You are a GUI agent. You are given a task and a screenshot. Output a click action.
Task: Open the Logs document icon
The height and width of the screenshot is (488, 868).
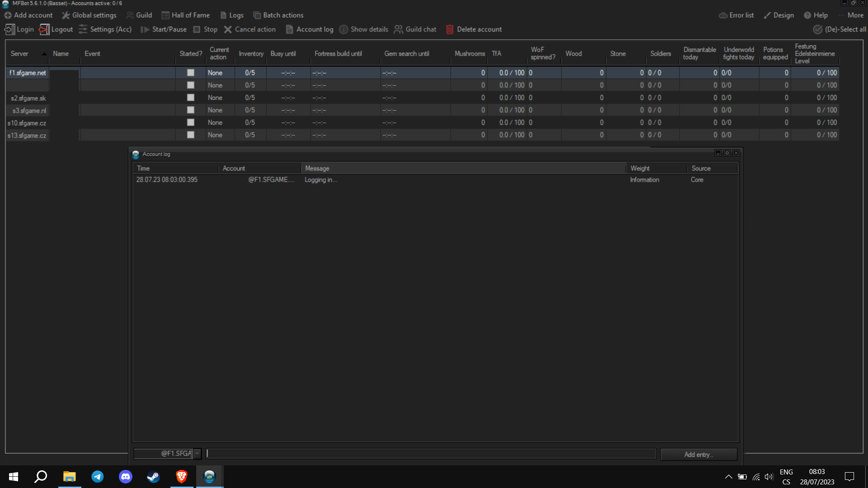223,15
